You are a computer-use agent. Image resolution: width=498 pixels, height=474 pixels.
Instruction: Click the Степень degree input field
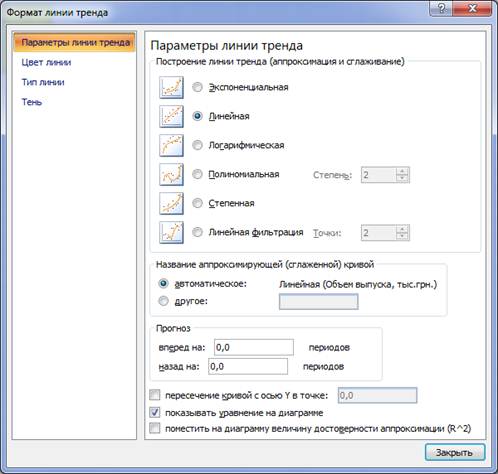pyautogui.click(x=379, y=175)
